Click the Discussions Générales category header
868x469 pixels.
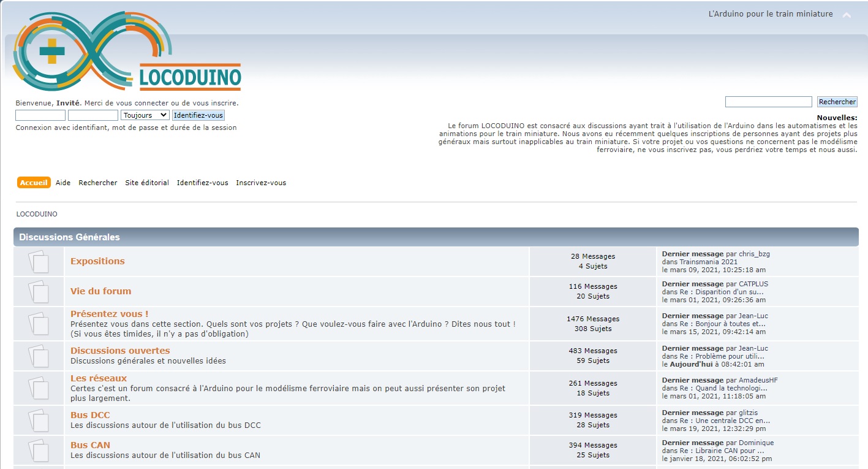point(69,237)
